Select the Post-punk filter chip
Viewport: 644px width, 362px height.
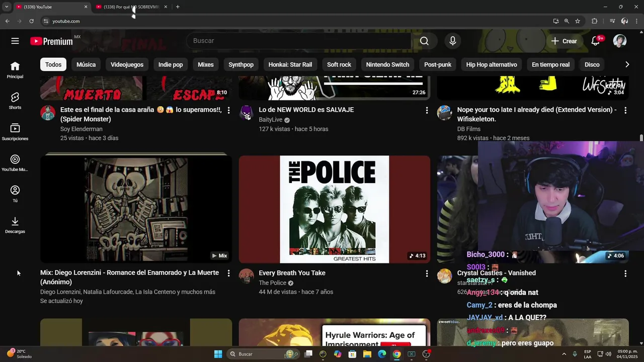[438, 64]
